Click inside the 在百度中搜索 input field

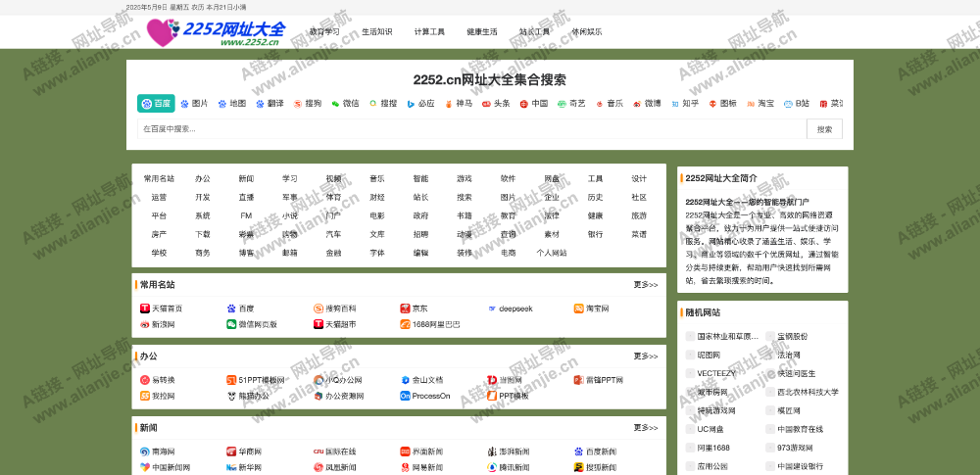coord(472,129)
